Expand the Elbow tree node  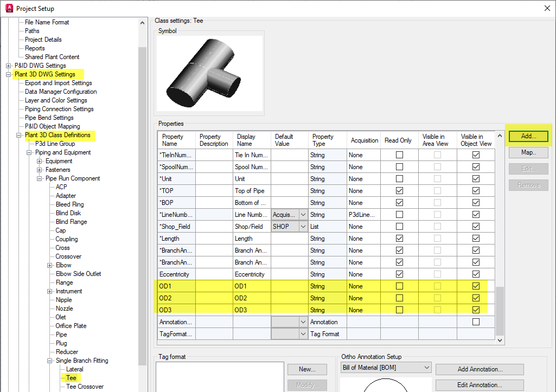tap(49, 265)
